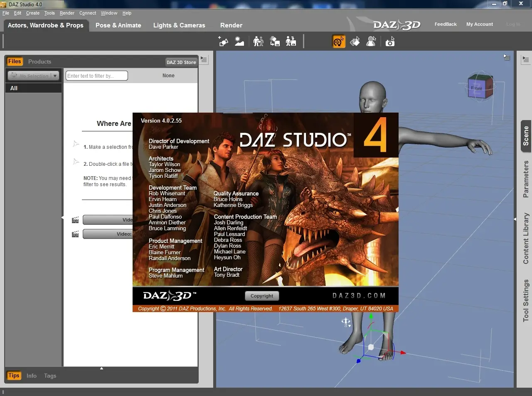
Task: Expand the right pane via edge arrow
Action: coord(515,219)
